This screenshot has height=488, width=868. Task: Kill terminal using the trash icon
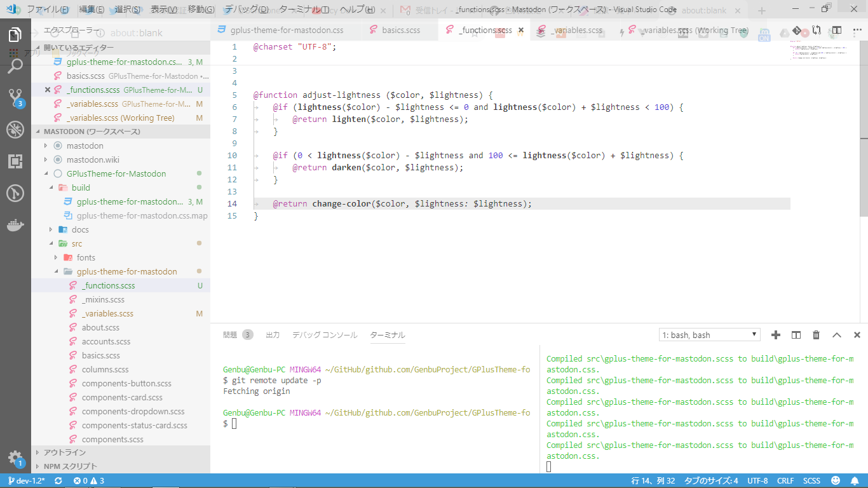coord(816,335)
